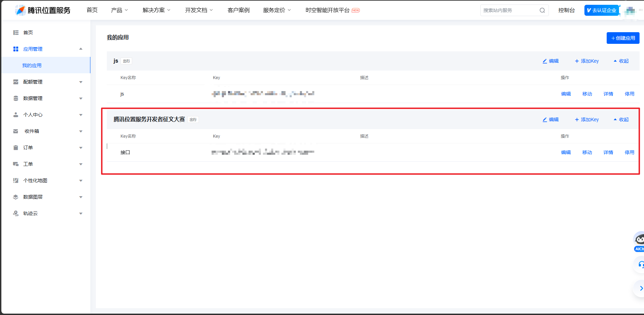Focus the 搜索站内服务 search field
The height and width of the screenshot is (315, 644).
514,10
